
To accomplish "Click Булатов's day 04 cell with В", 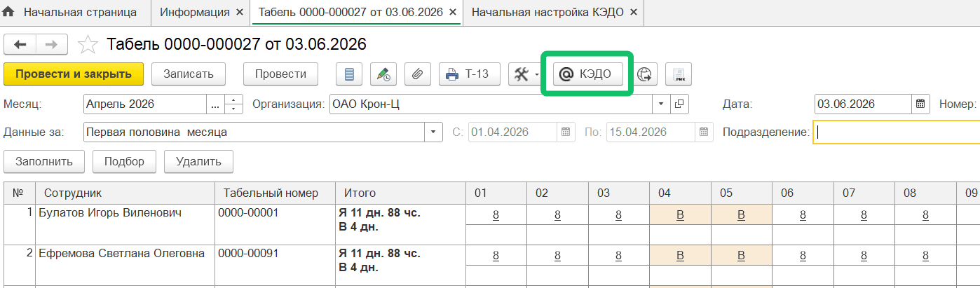I will tap(680, 215).
